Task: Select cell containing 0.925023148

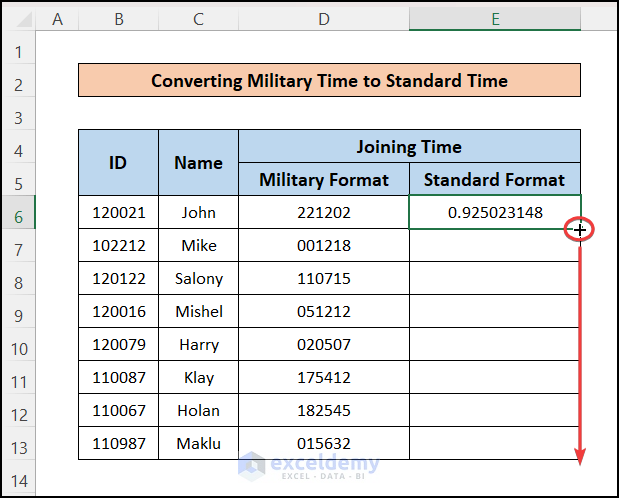Action: tap(495, 212)
